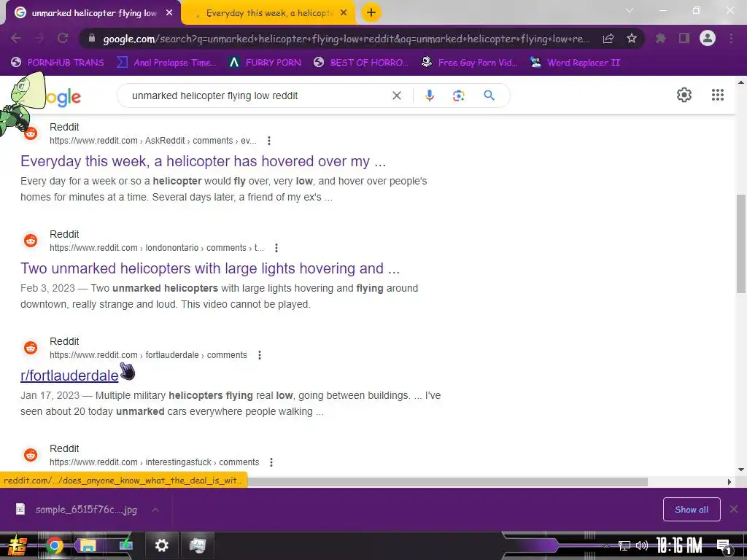Click the taskbar clock 10:16 AM
747x560 pixels.
679,545
